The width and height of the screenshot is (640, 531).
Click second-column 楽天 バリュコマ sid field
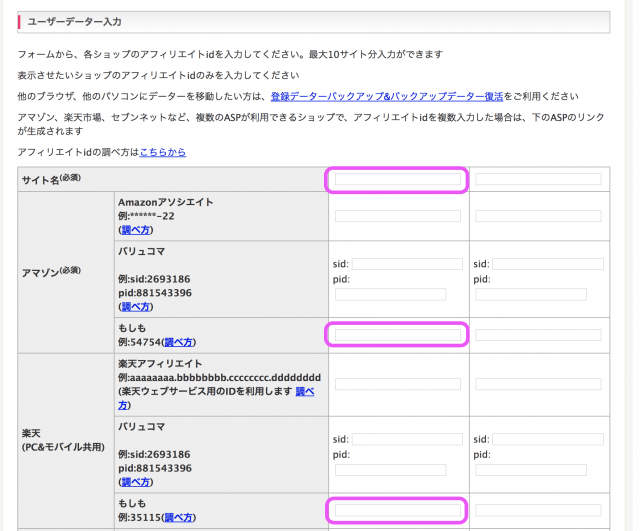[x=548, y=439]
